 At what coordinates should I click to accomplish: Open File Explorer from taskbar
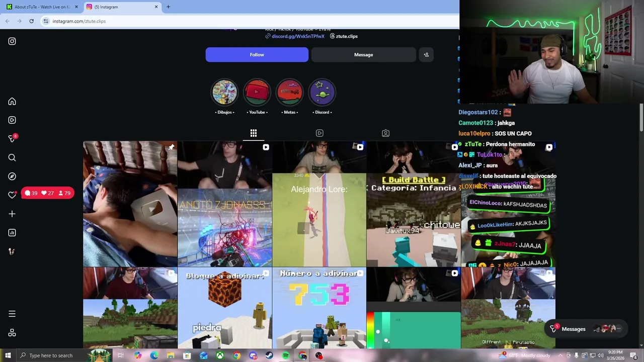pyautogui.click(x=171, y=355)
